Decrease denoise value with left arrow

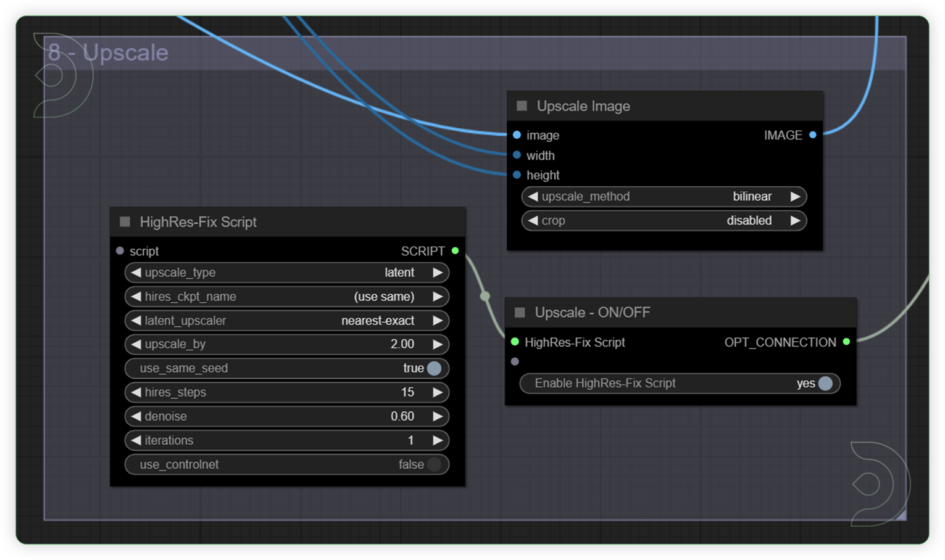(x=136, y=416)
